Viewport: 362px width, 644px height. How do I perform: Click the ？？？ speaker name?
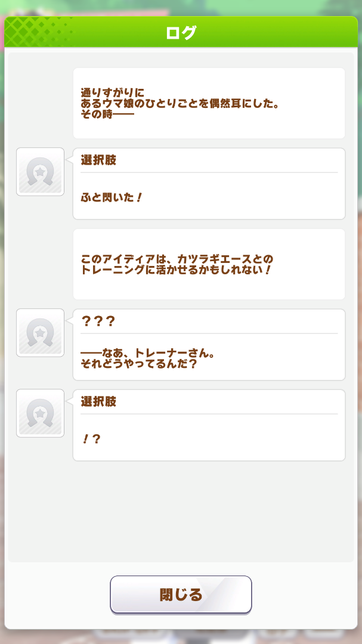click(98, 321)
